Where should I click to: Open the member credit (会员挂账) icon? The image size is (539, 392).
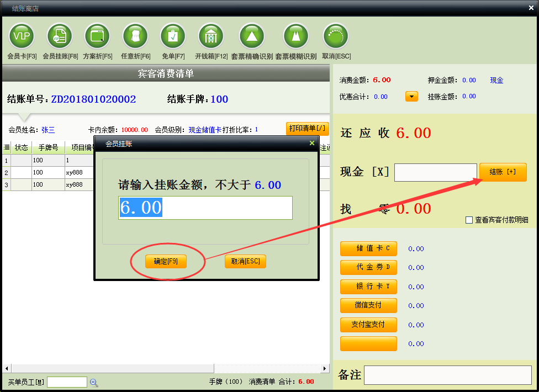click(x=60, y=36)
